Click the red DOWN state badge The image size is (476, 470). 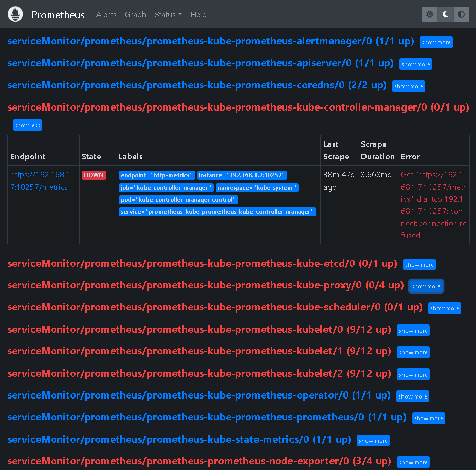pos(94,175)
